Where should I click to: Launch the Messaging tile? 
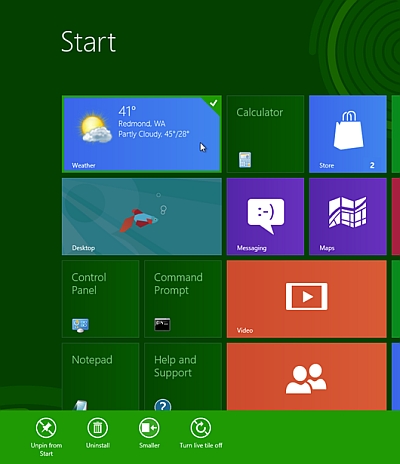tap(265, 216)
